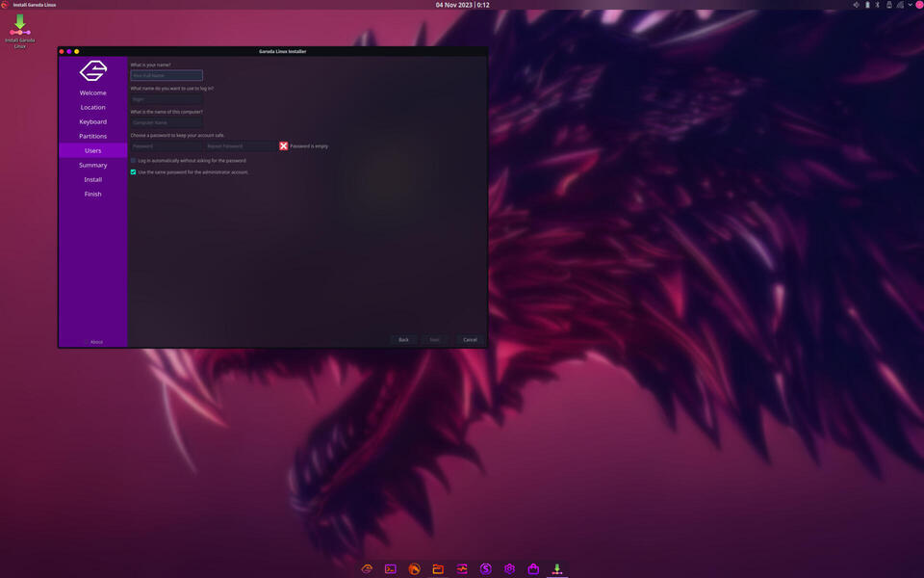
Task: Click the removable drive icon in top panel
Action: [889, 5]
